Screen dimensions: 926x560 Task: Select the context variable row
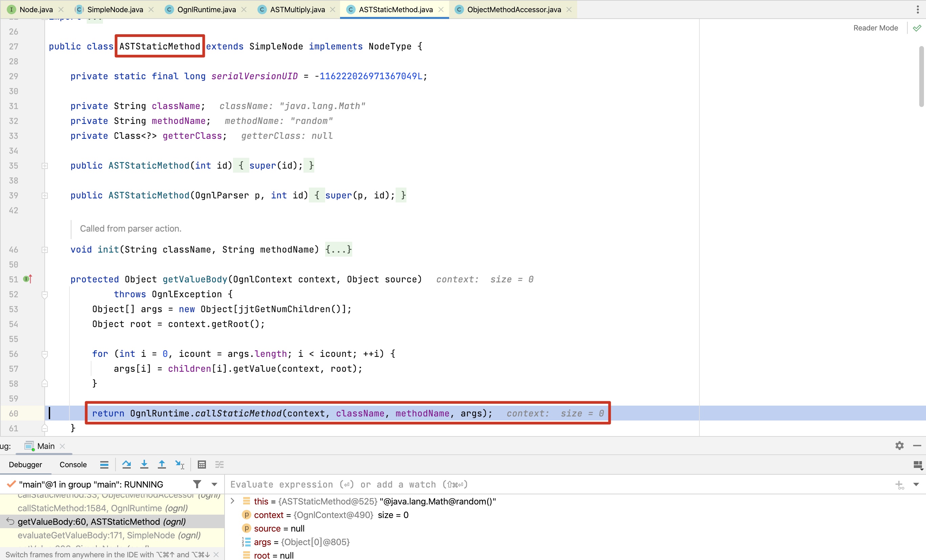click(x=575, y=515)
